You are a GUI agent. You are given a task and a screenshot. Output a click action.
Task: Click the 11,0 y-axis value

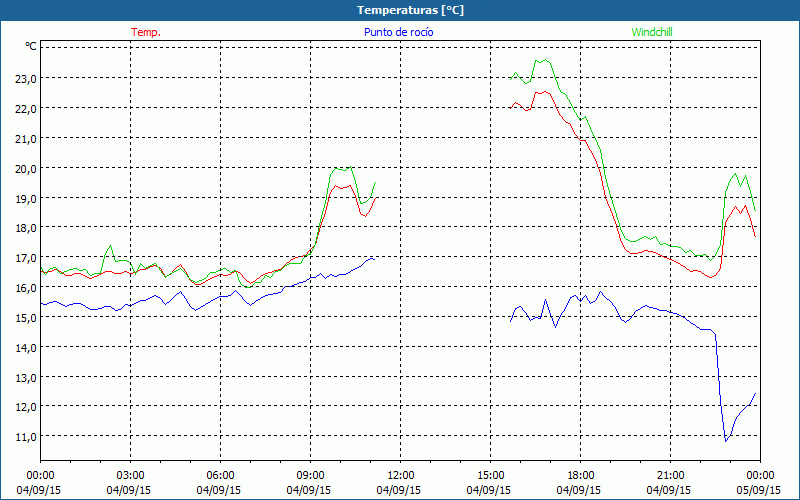click(x=28, y=436)
